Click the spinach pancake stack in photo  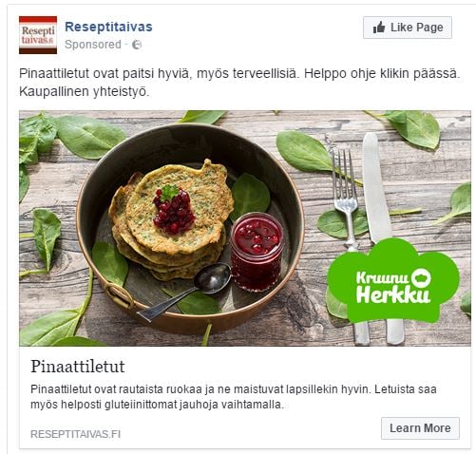coord(171,221)
